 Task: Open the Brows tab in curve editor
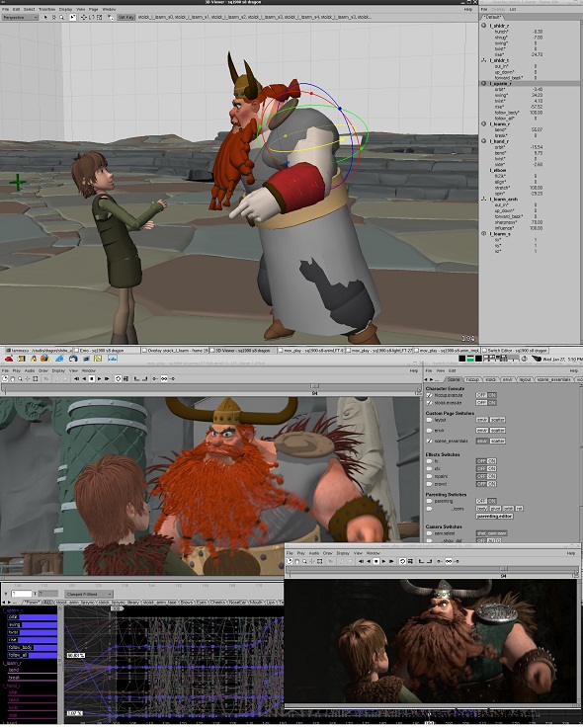(x=187, y=603)
